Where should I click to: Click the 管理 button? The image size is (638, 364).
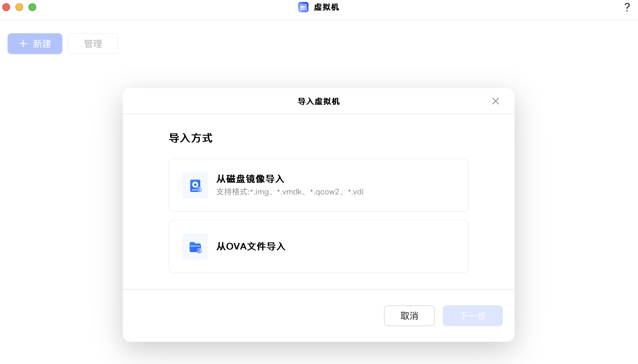pos(93,44)
